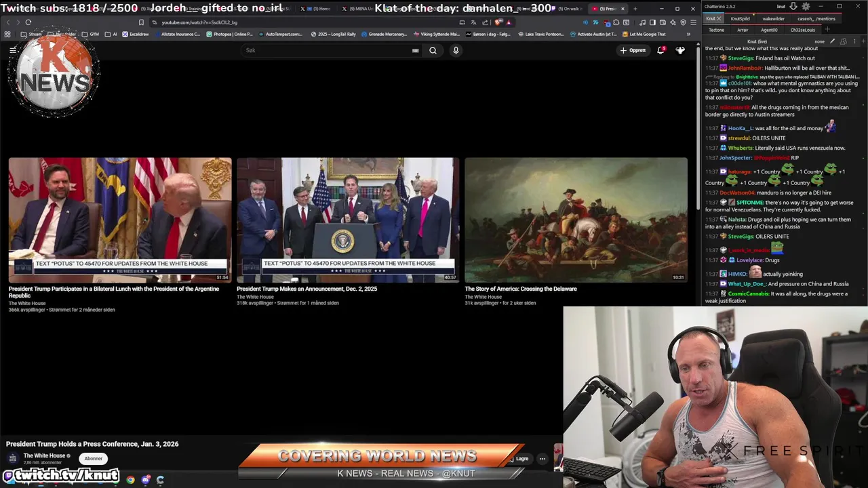Image resolution: width=868 pixels, height=488 pixels.
Task: Switch to Arrav tab in Chatterino
Action: click(x=743, y=30)
